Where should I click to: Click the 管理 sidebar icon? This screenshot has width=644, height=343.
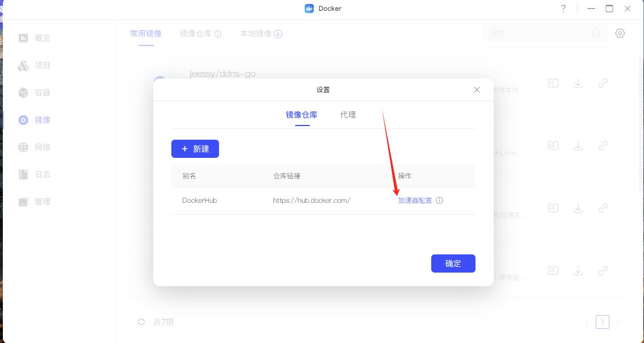pyautogui.click(x=23, y=202)
